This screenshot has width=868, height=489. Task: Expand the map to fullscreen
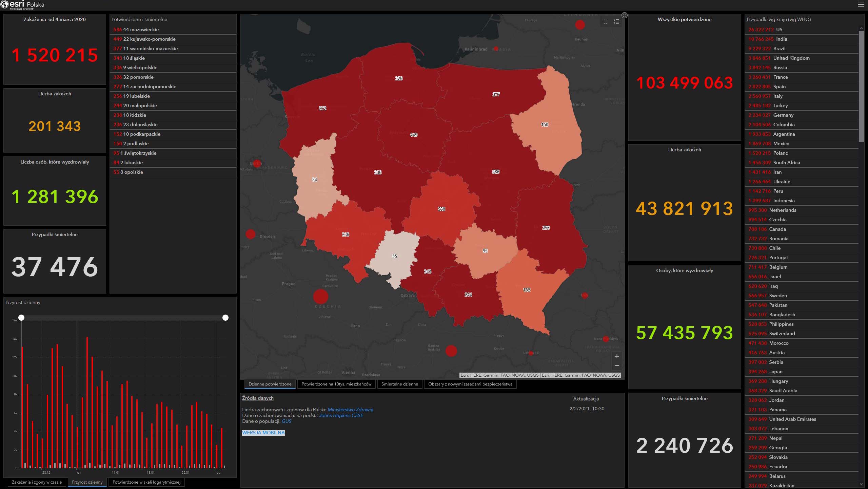625,15
